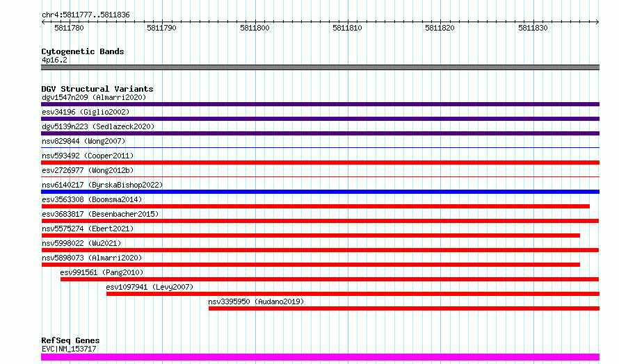Click the 4p16.2 band label
Screen dimensions: 619x364
(54, 60)
